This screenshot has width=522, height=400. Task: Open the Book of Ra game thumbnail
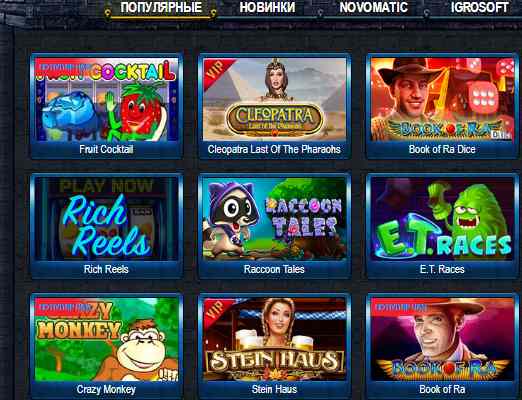pyautogui.click(x=442, y=339)
